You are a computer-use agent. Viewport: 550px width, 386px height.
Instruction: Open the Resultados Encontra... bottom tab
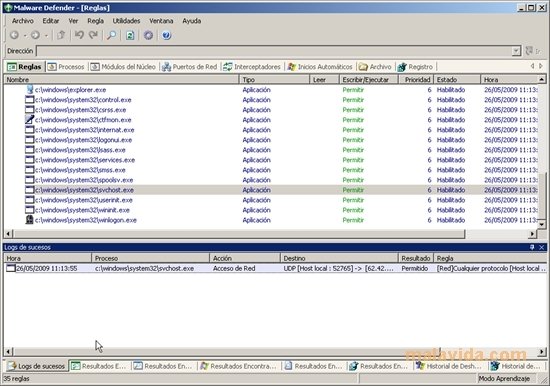(239, 366)
